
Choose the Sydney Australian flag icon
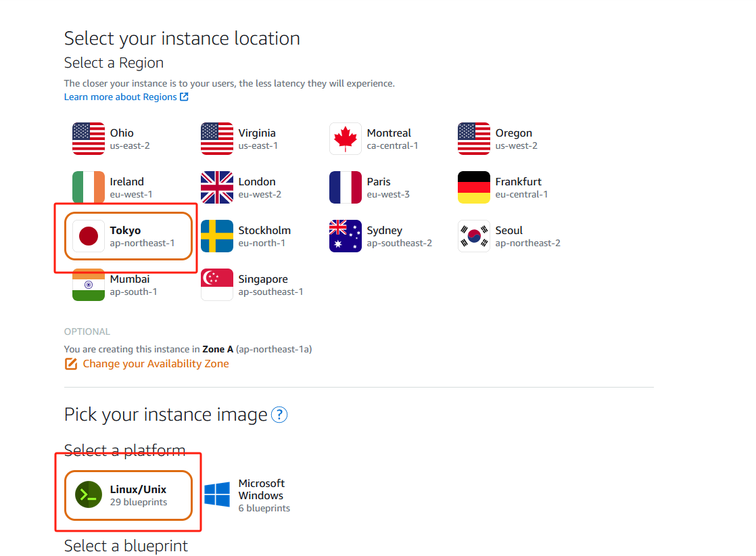click(x=346, y=236)
